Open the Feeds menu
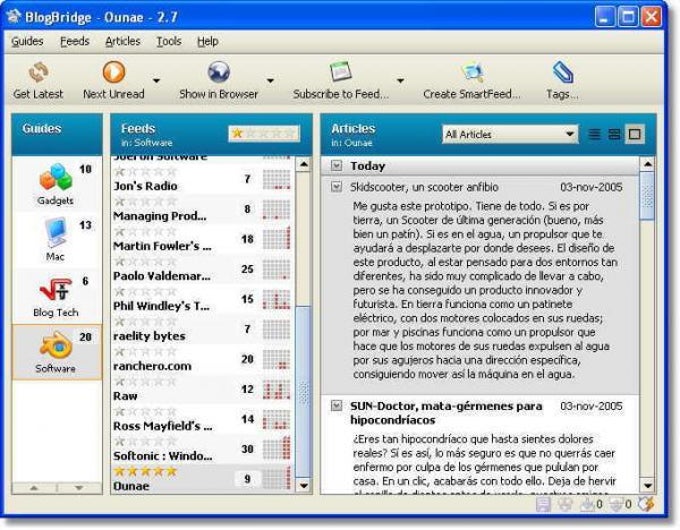The image size is (680, 530). click(x=75, y=41)
